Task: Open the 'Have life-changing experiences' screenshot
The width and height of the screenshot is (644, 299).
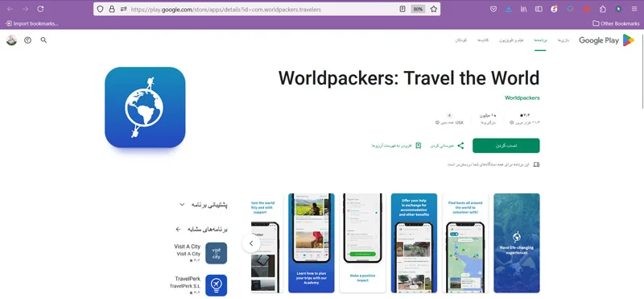Action: pos(517,243)
